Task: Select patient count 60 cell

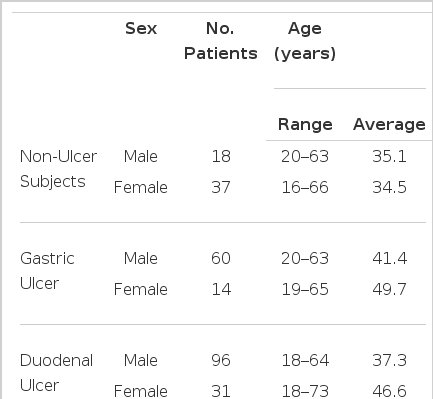Action: point(221,258)
